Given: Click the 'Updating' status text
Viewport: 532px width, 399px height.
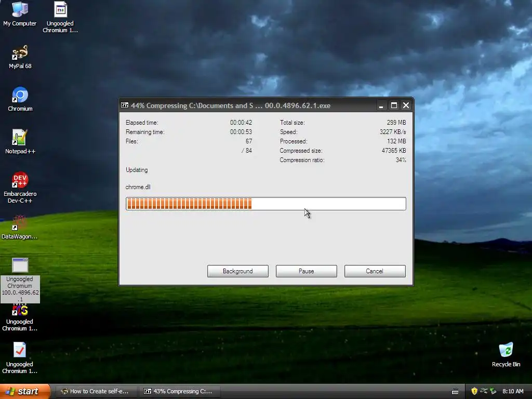Looking at the screenshot, I should click(x=137, y=170).
